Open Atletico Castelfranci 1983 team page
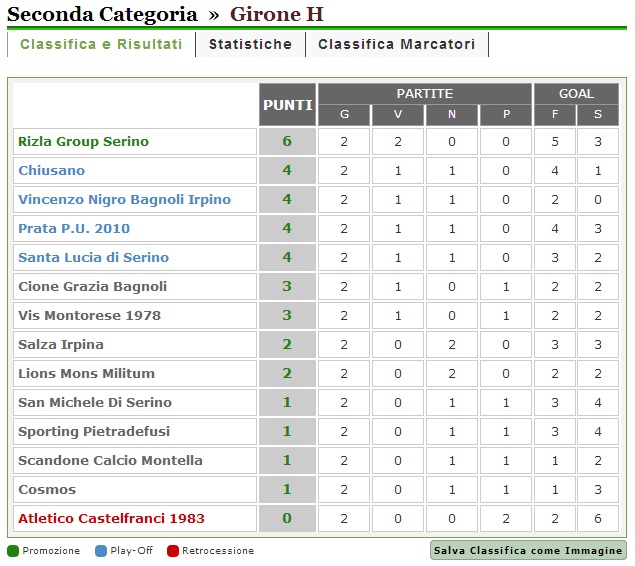 pos(111,519)
